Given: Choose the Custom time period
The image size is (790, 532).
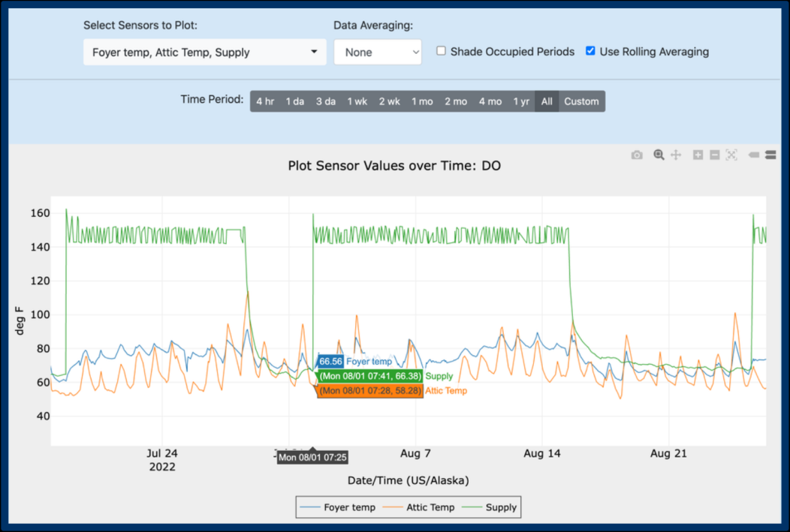Looking at the screenshot, I should [x=581, y=101].
